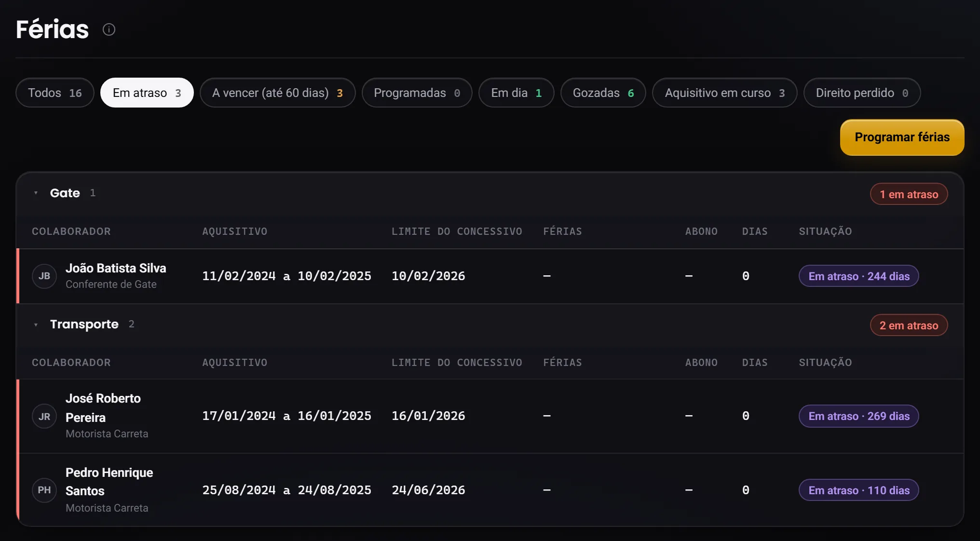The image size is (980, 541).
Task: Show the Em dia filter
Action: pos(517,93)
